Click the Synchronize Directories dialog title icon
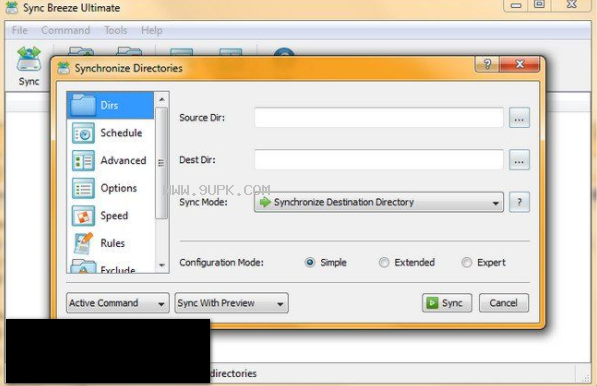 [64, 68]
